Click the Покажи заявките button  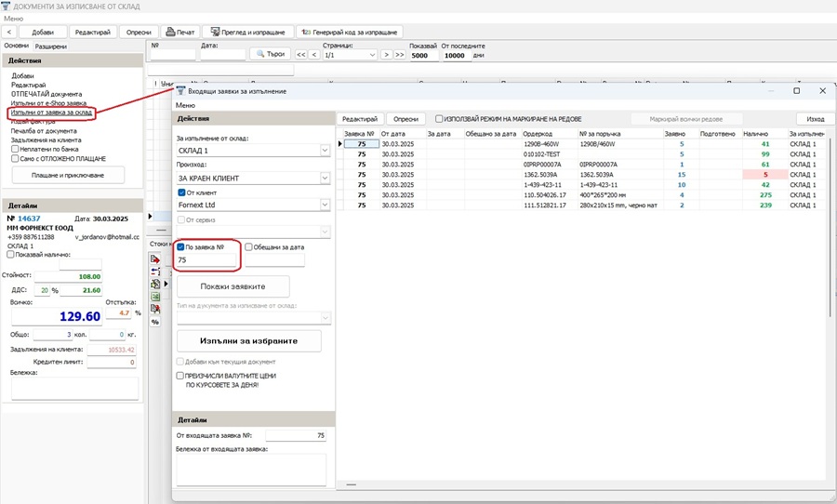[232, 286]
